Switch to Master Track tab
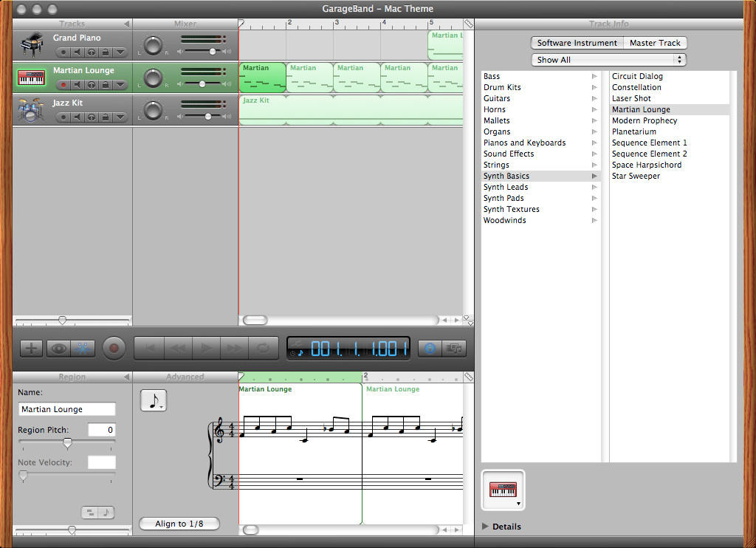Image resolution: width=756 pixels, height=548 pixels. tap(655, 43)
